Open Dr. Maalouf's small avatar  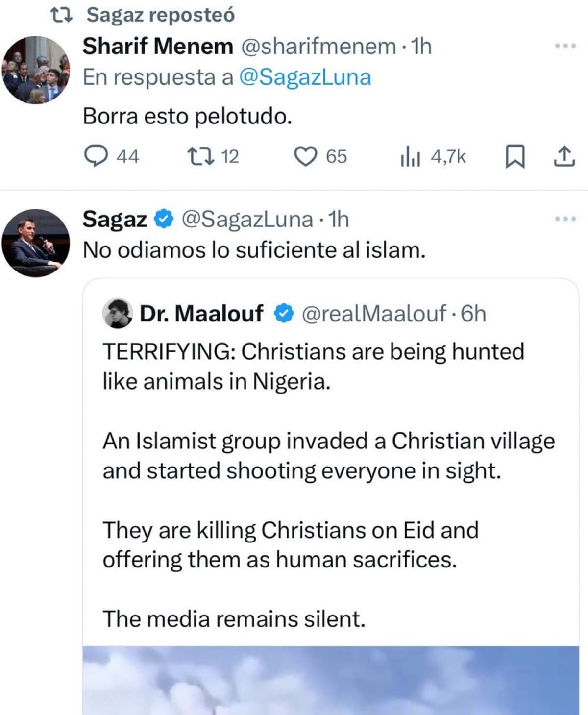click(x=118, y=314)
